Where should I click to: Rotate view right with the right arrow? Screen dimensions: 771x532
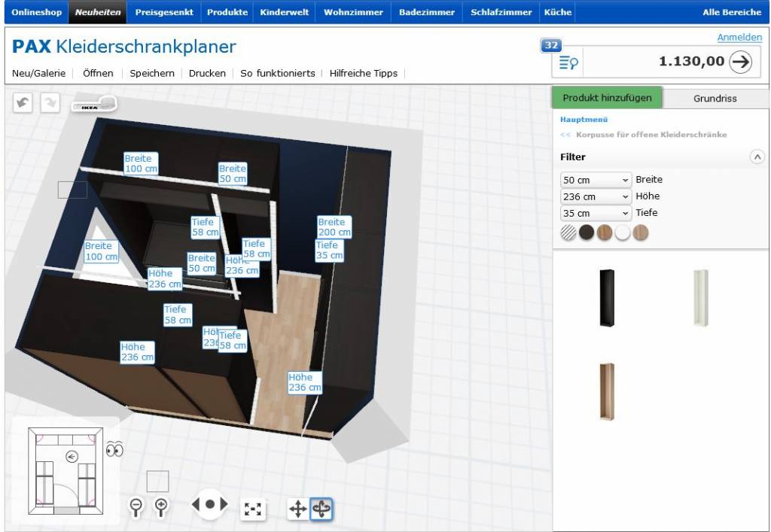(x=224, y=504)
